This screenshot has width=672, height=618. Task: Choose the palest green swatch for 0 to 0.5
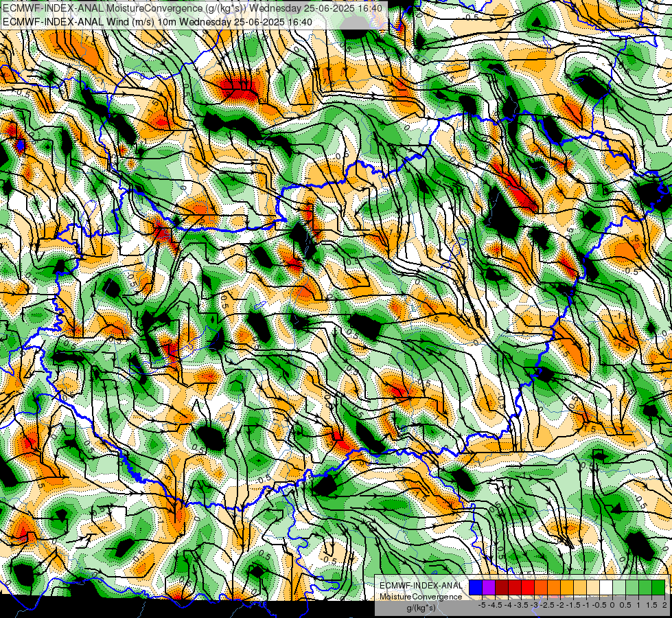619,588
